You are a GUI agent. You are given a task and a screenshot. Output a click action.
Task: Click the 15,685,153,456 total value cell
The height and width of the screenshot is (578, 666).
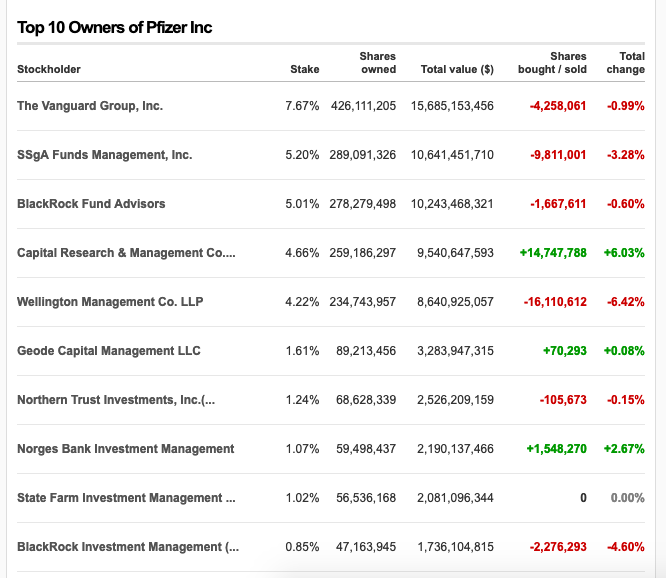[x=452, y=106]
